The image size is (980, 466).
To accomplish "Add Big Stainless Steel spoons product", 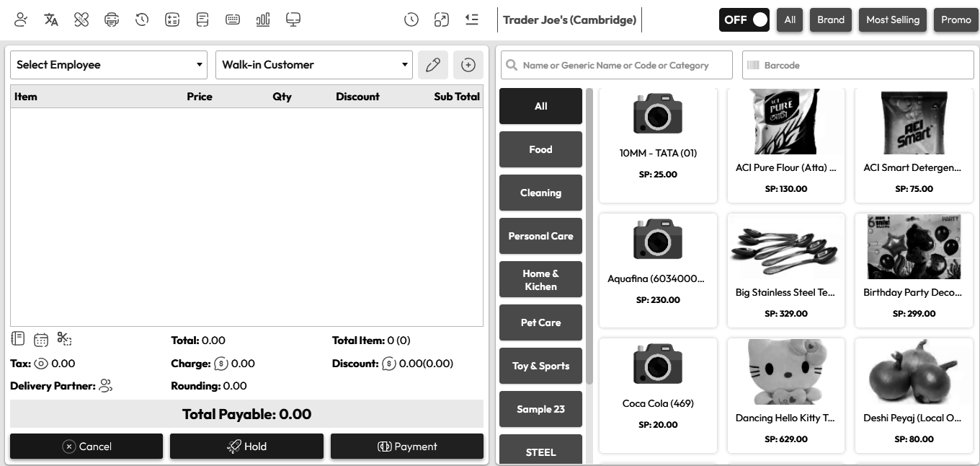I will (786, 271).
